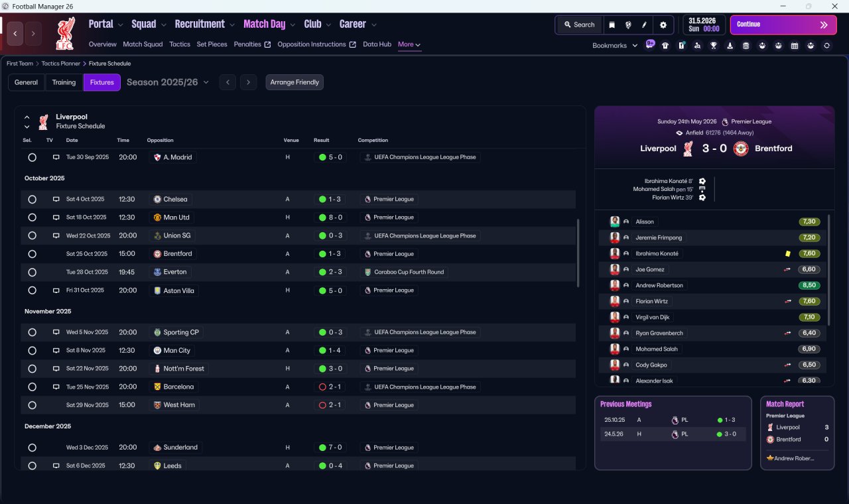Screen dimensions: 849x504
Task: Click the Arrange Friendly button
Action: coord(294,82)
